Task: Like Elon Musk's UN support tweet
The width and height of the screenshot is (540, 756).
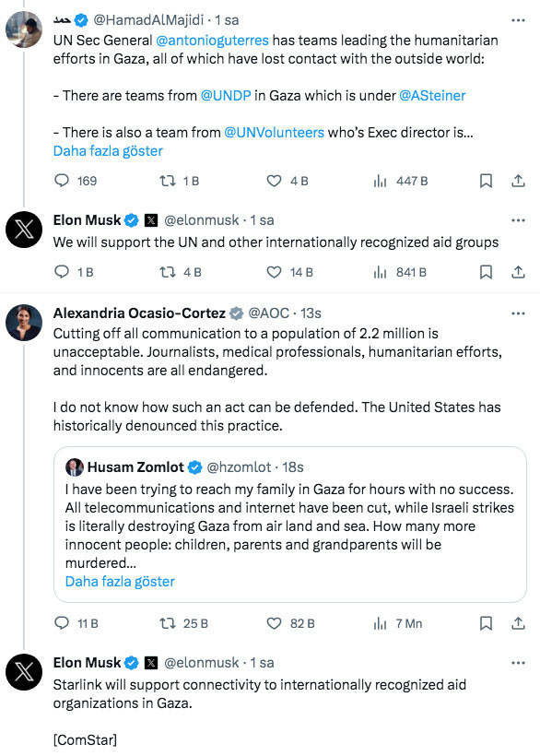Action: coord(275,272)
